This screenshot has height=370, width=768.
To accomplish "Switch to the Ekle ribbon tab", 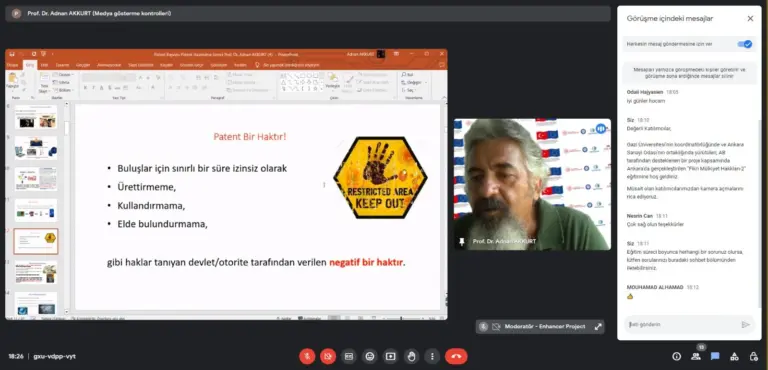I will [x=44, y=65].
